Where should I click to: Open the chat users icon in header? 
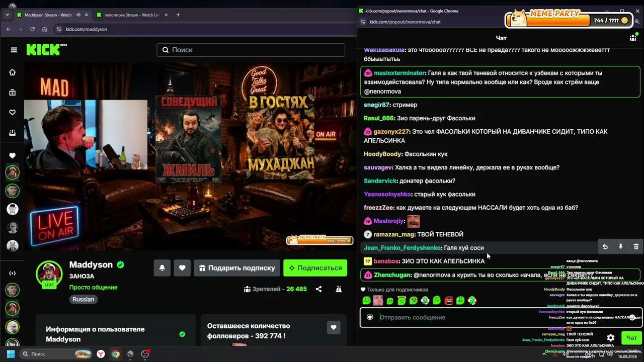tap(633, 38)
